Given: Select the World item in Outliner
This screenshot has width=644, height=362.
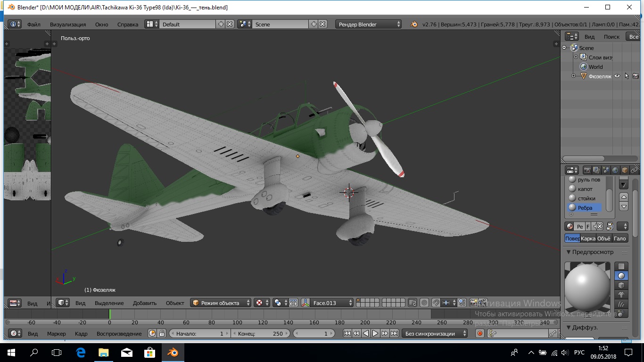Looking at the screenshot, I should [595, 67].
